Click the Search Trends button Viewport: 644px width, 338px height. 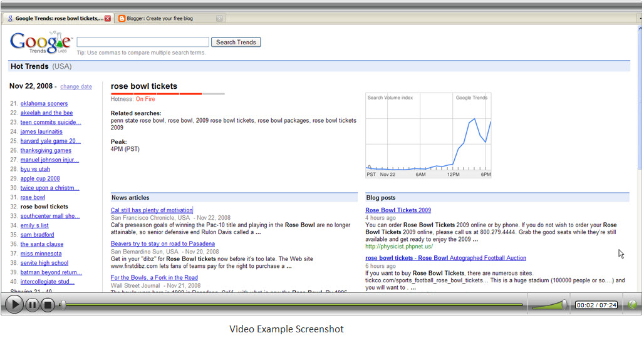coord(236,42)
